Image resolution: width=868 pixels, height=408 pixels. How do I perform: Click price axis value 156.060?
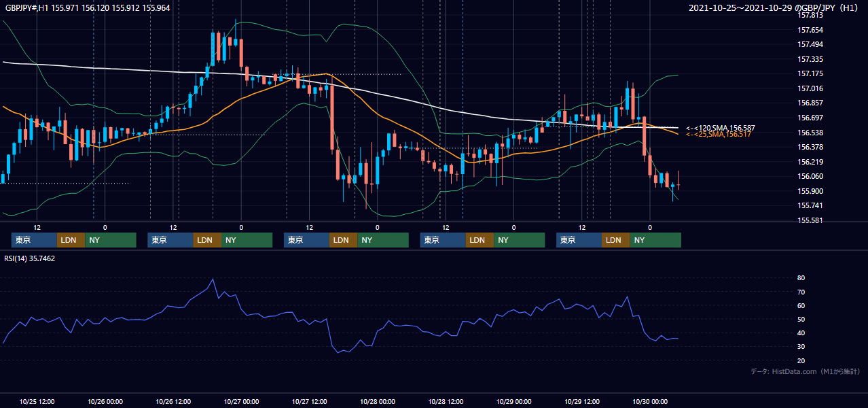[810, 176]
